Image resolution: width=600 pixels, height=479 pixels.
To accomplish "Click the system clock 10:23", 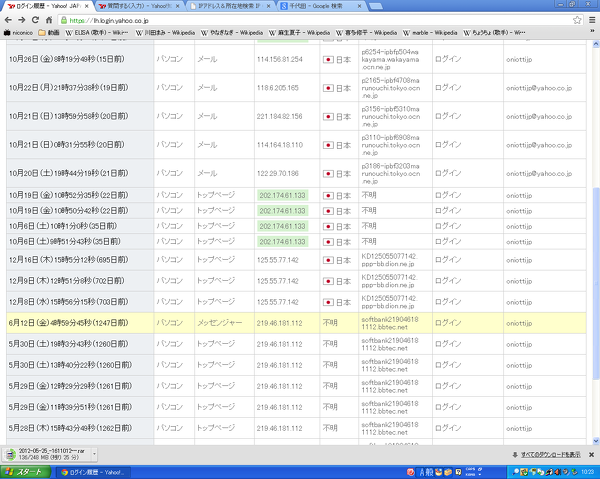I will (x=587, y=472).
